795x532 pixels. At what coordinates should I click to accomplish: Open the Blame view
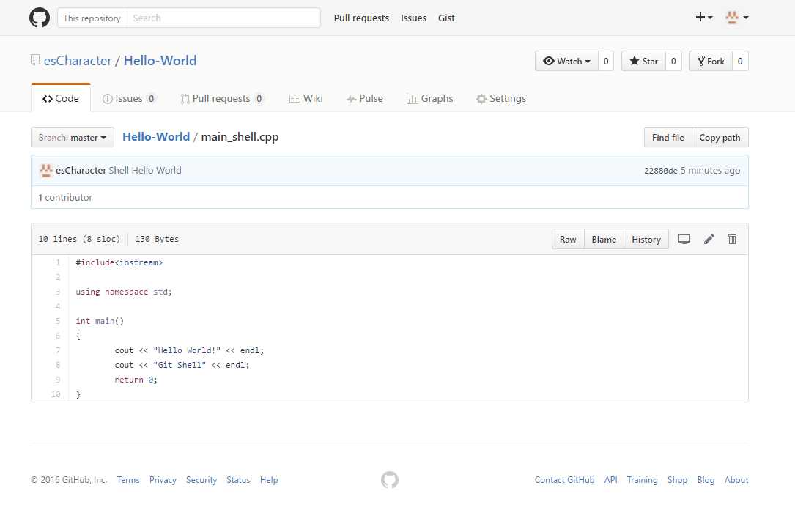604,240
